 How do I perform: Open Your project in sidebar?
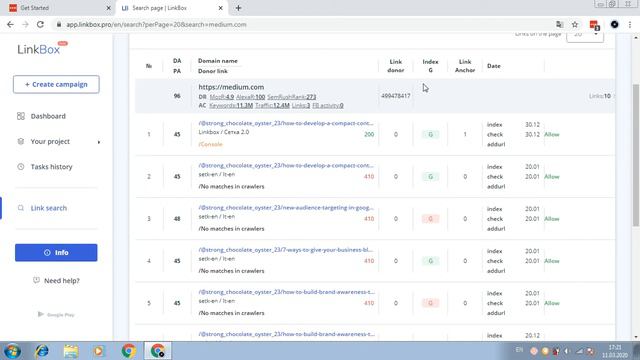(50, 142)
